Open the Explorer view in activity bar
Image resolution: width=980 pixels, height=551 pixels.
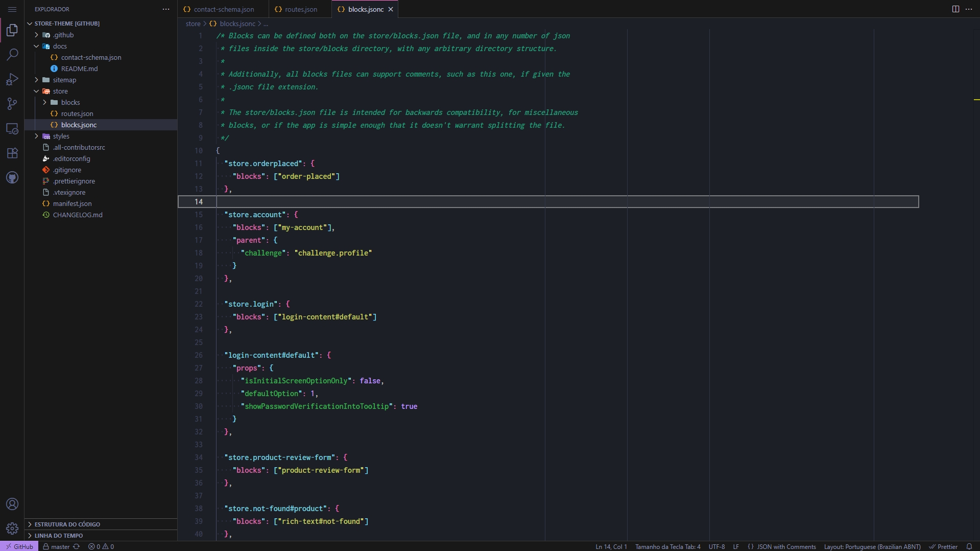pyautogui.click(x=12, y=30)
